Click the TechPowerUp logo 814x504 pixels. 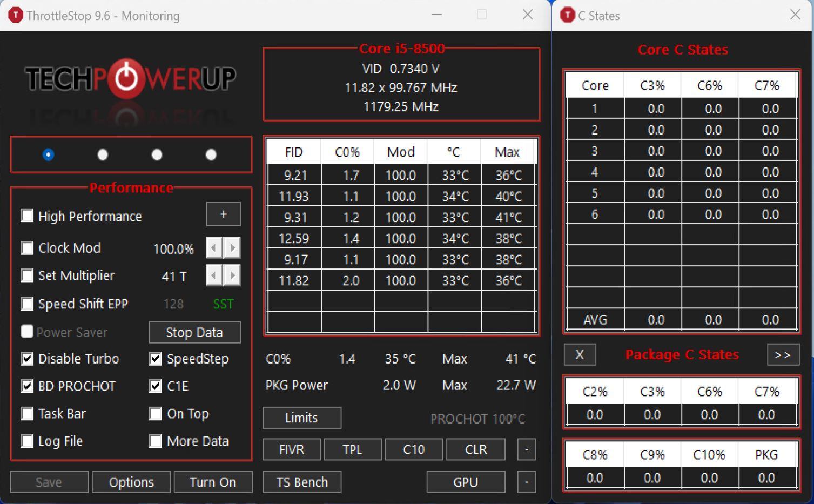click(x=130, y=79)
